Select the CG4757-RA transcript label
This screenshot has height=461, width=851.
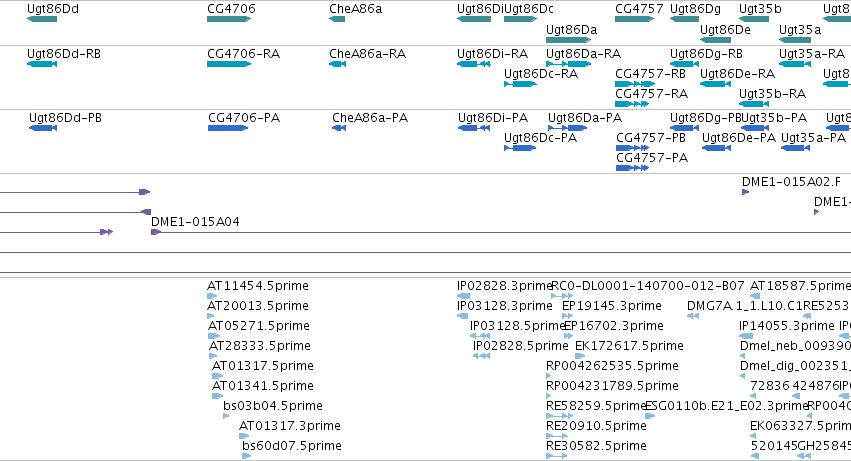pyautogui.click(x=651, y=94)
